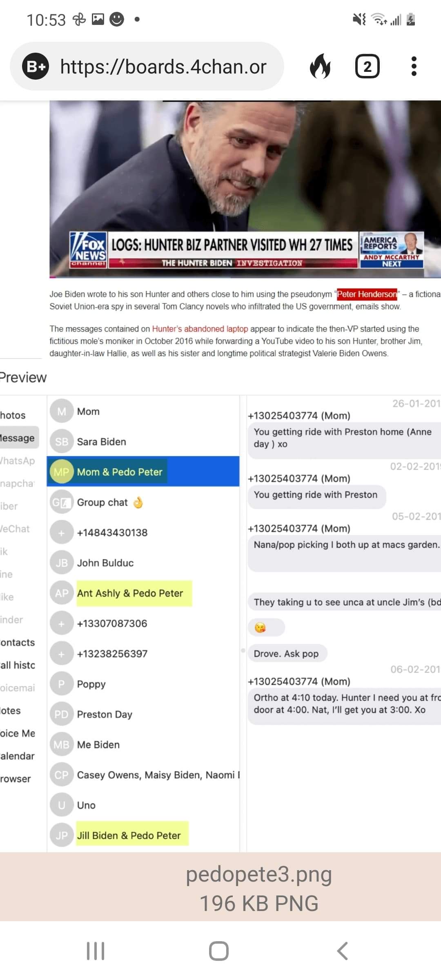The height and width of the screenshot is (980, 441).
Task: Select the Browser category in sidebar
Action: (x=16, y=779)
